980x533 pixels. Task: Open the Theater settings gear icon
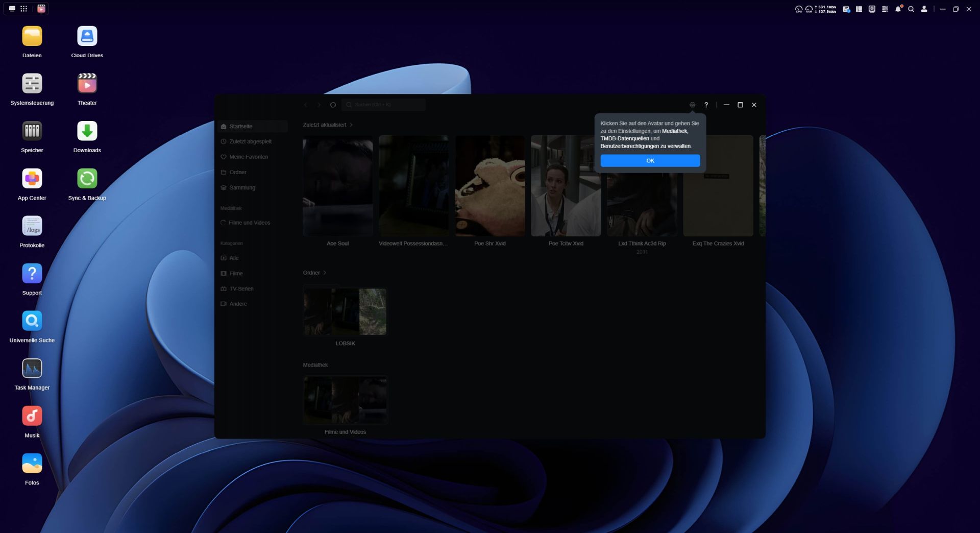point(692,105)
